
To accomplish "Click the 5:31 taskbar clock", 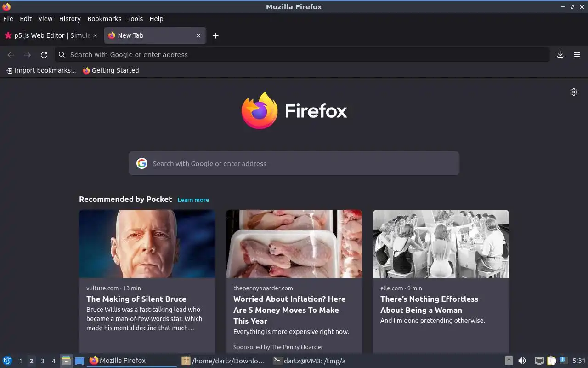I will pyautogui.click(x=579, y=361).
